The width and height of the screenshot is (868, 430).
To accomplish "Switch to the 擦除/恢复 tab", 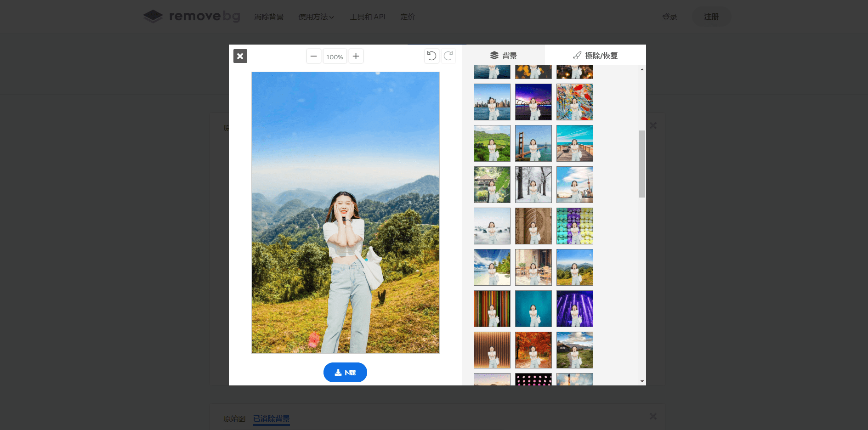I will 596,56.
